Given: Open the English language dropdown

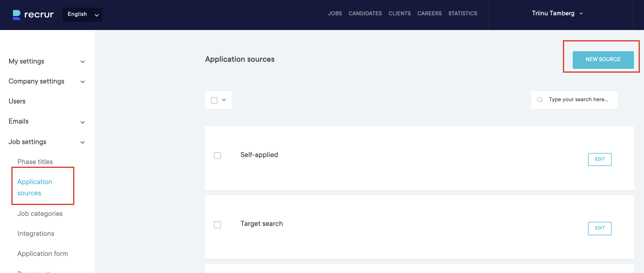Looking at the screenshot, I should (82, 15).
